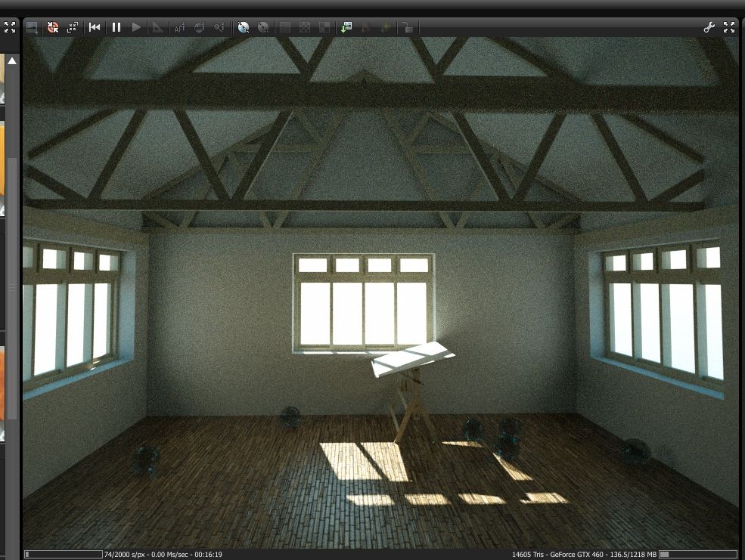This screenshot has width=745, height=560.
Task: Resume rendering with the play button
Action: pyautogui.click(x=136, y=27)
